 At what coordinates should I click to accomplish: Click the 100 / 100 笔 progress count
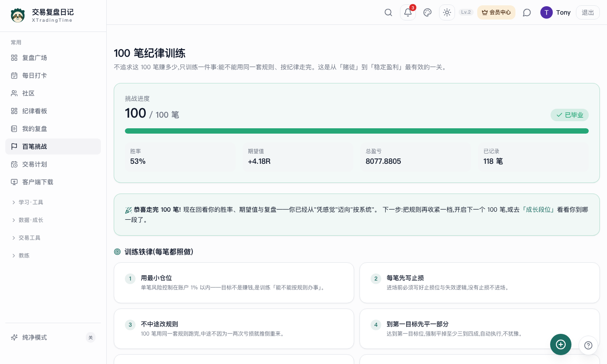pos(152,114)
